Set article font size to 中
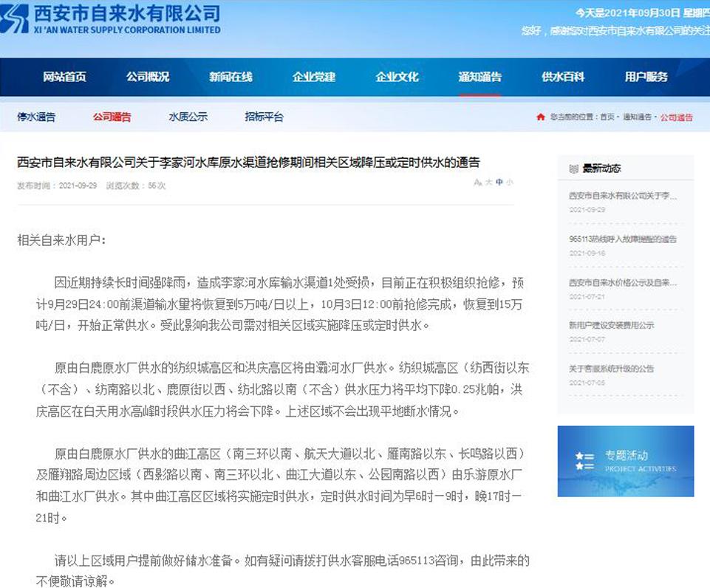 tap(499, 182)
